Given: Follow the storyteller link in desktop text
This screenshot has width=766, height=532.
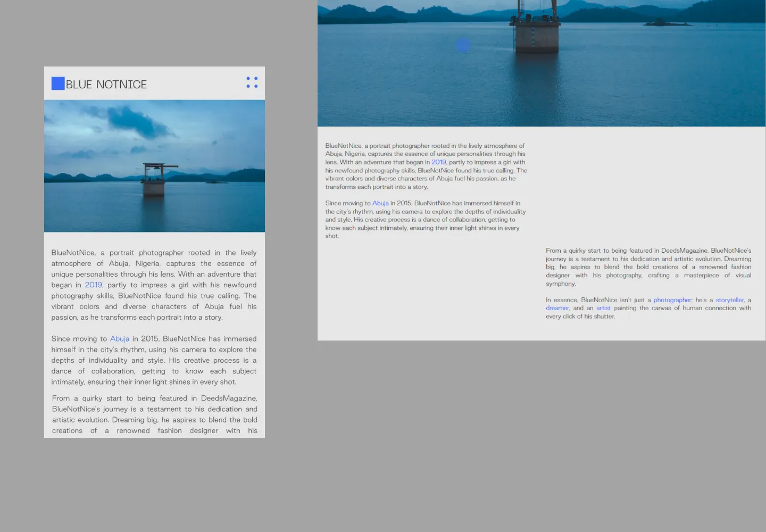Looking at the screenshot, I should (x=730, y=300).
